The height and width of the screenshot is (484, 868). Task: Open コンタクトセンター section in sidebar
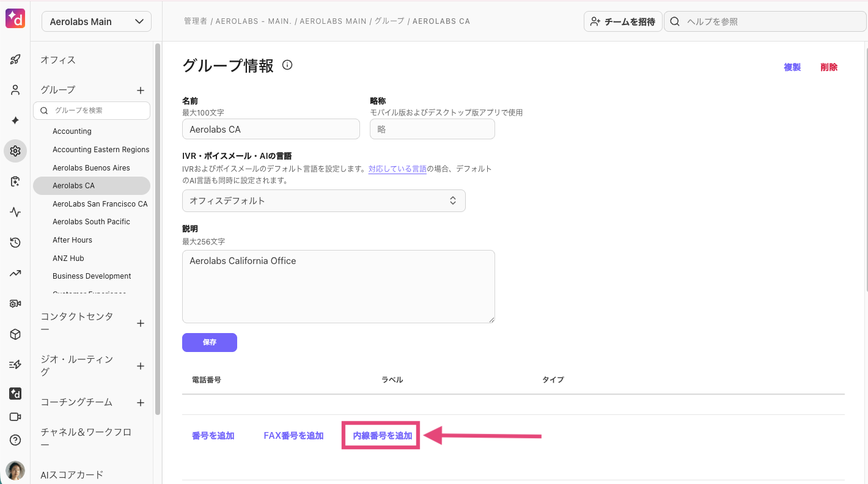[x=77, y=323]
